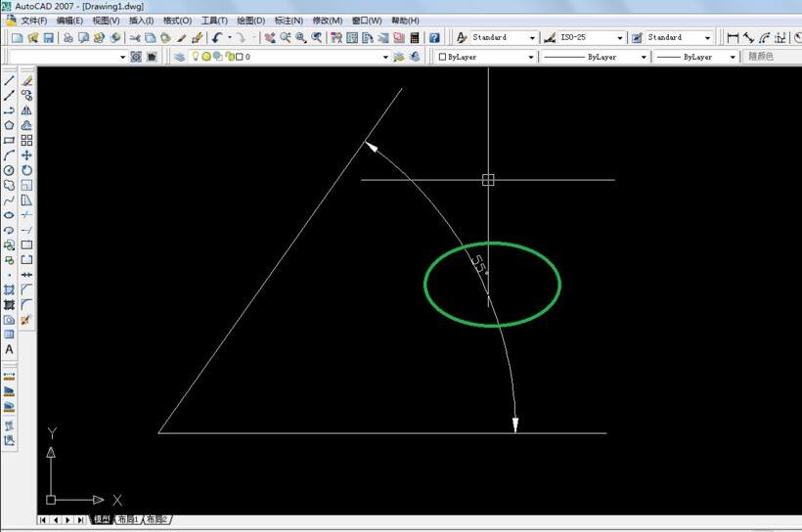Open the Standard table style dropdown

pyautogui.click(x=708, y=38)
